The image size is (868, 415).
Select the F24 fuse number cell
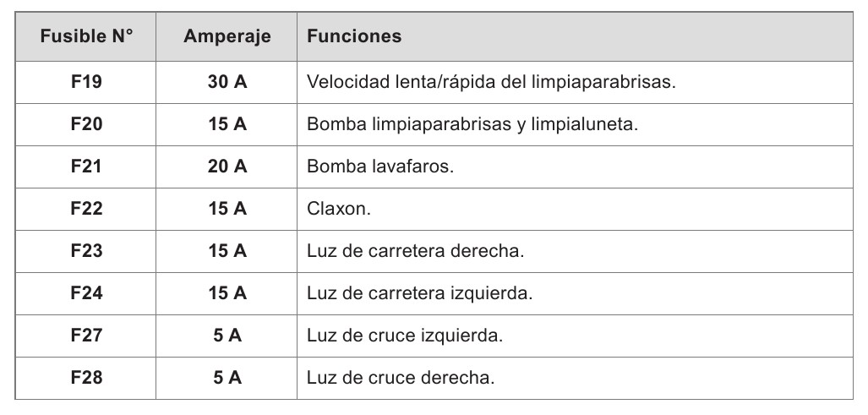pos(85,294)
